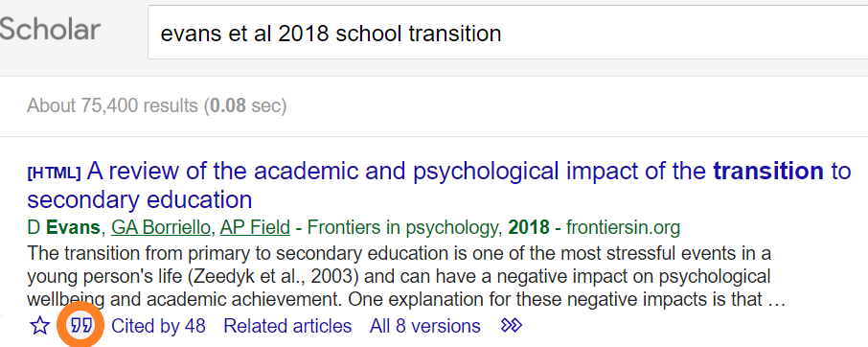
Task: Go to the Scholar home logo
Action: tap(50, 30)
